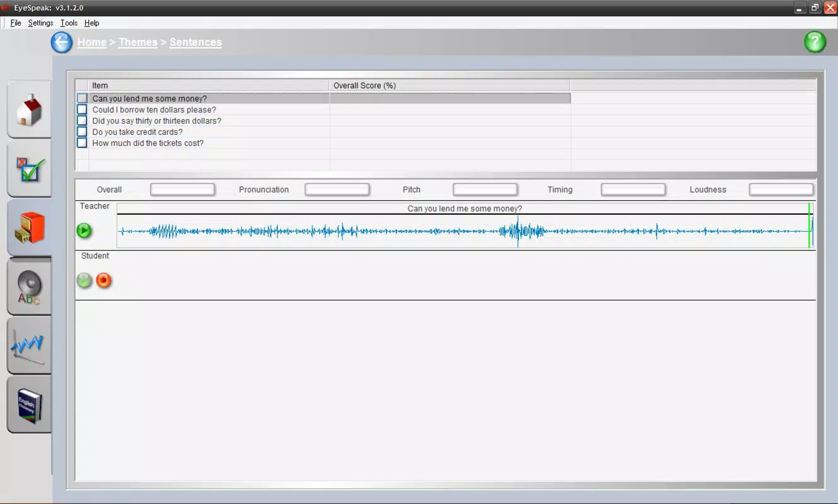Open the speaker Abc sidebar icon
Screen dimensions: 838x504
point(29,287)
